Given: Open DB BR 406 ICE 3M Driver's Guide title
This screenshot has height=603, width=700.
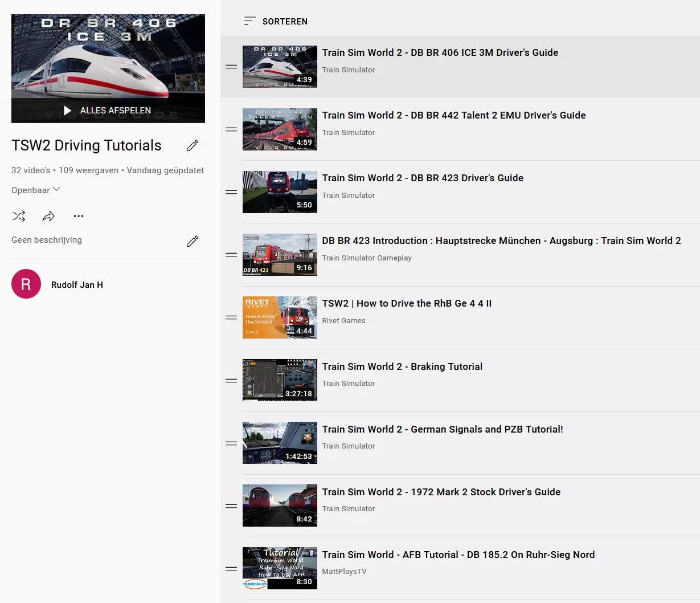Looking at the screenshot, I should (440, 52).
